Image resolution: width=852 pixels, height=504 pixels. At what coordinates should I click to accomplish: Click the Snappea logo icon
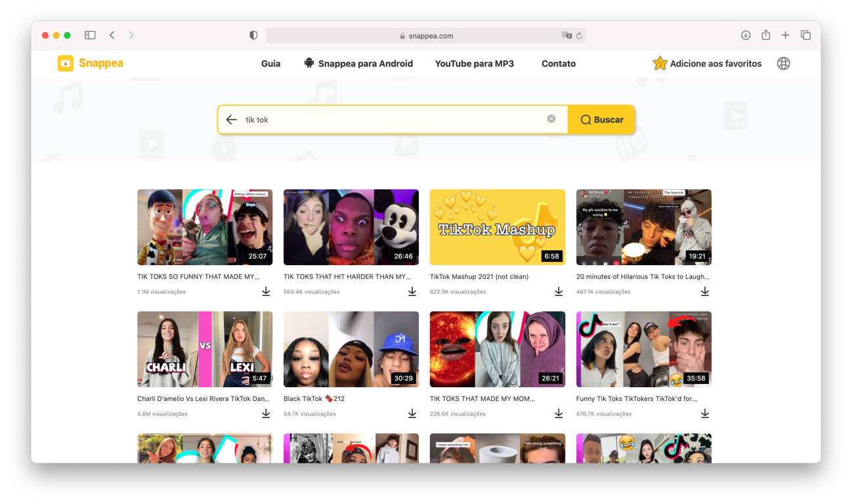66,63
